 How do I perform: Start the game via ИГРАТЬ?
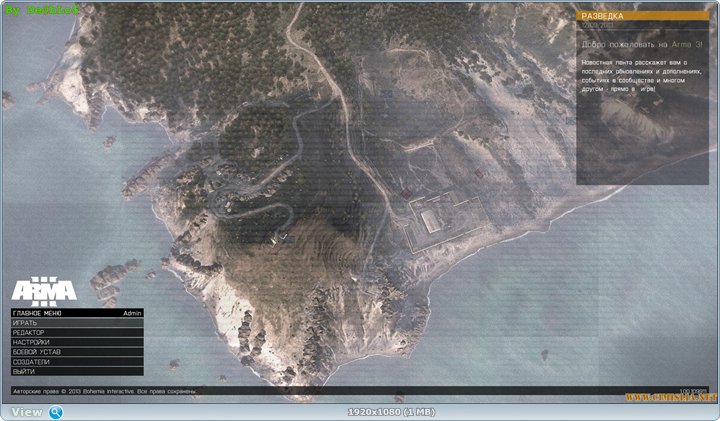click(77, 323)
